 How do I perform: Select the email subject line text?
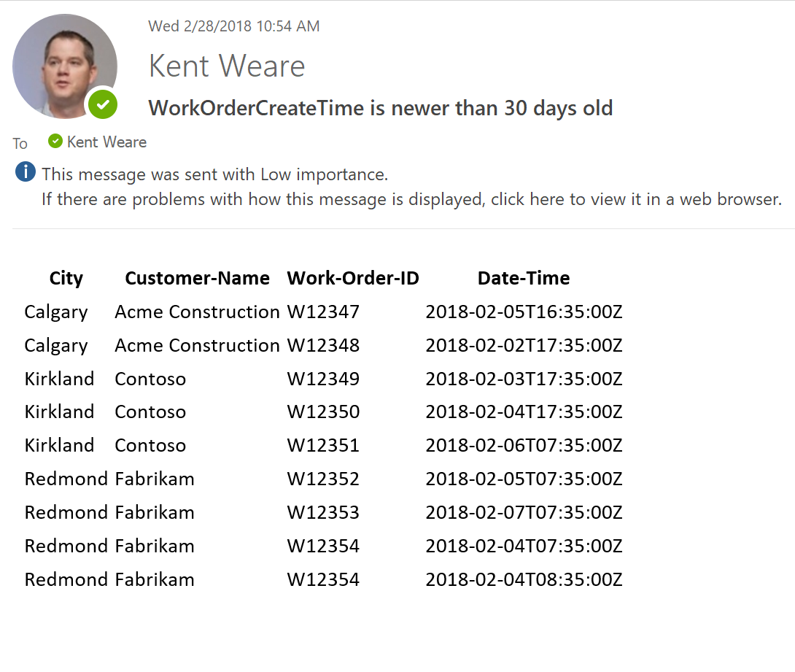tap(380, 108)
